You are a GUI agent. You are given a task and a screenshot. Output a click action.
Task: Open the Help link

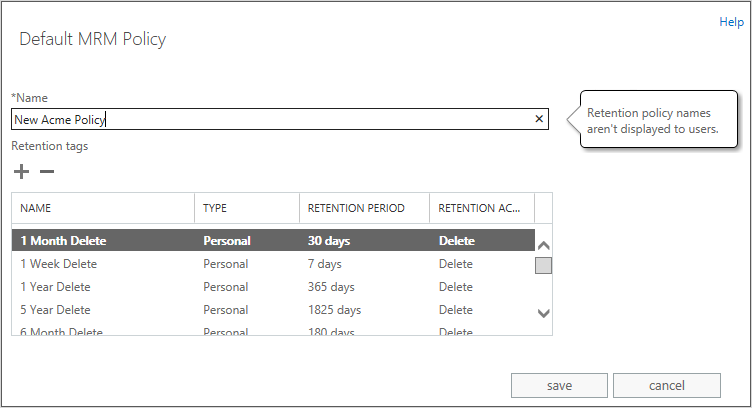[731, 22]
